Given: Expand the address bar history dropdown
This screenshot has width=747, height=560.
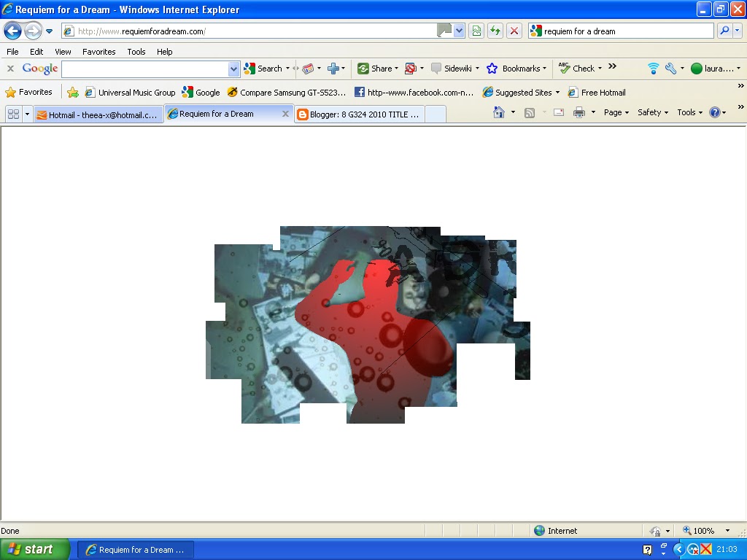Looking at the screenshot, I should (x=459, y=31).
